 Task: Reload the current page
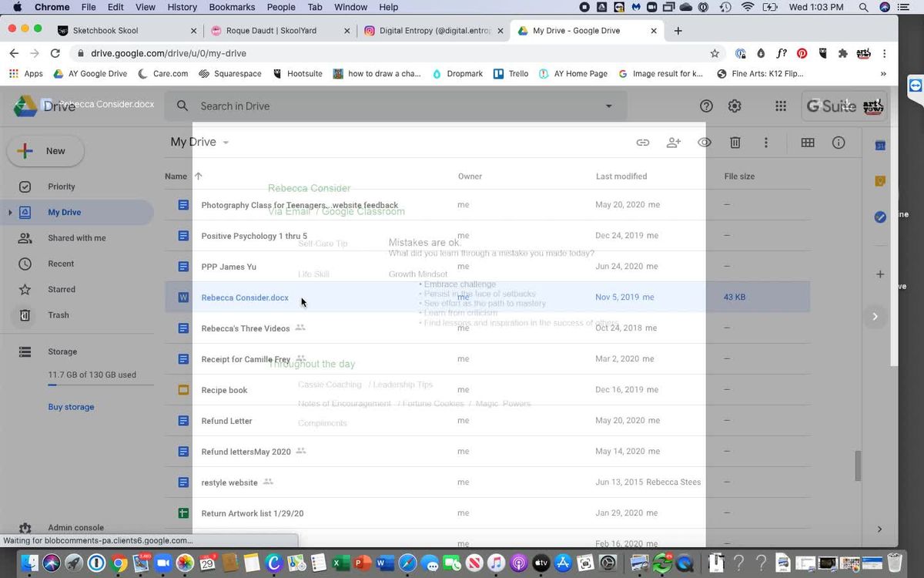pyautogui.click(x=55, y=53)
